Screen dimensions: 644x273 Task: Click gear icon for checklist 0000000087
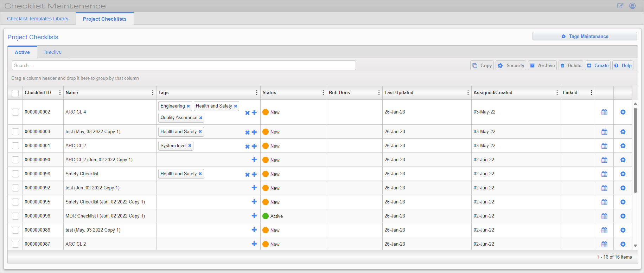(623, 244)
